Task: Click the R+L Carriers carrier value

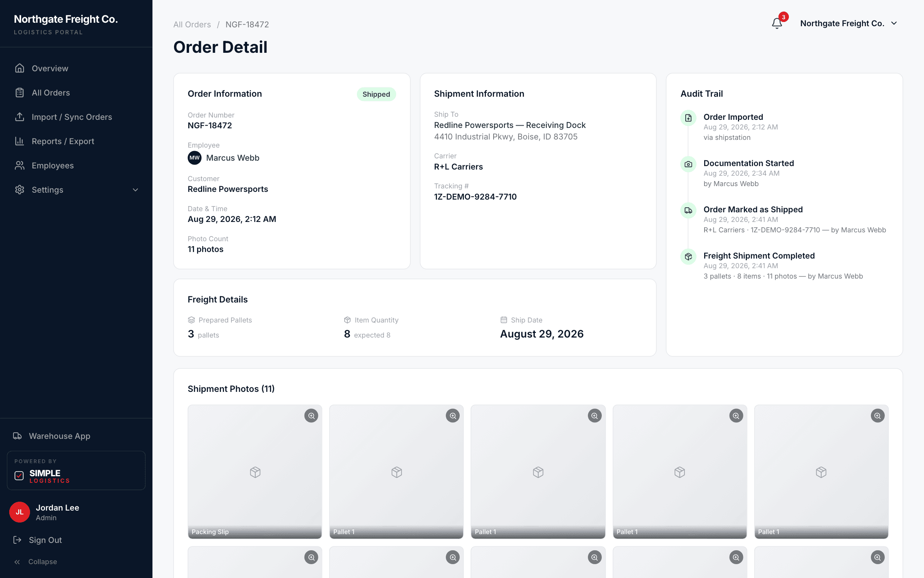Action: (459, 166)
